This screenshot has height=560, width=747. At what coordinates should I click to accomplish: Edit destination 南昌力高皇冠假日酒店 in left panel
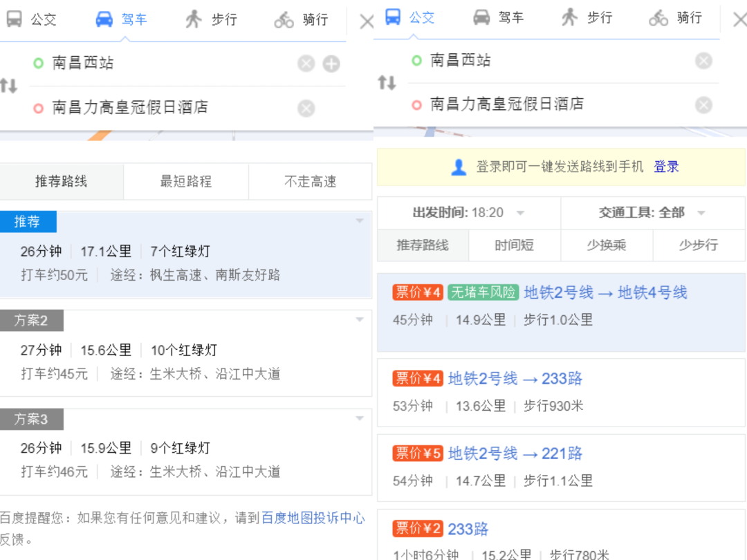(129, 107)
